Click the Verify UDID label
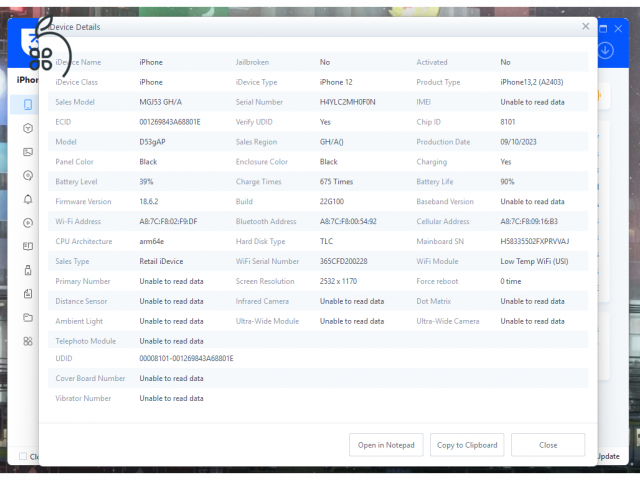 [254, 122]
